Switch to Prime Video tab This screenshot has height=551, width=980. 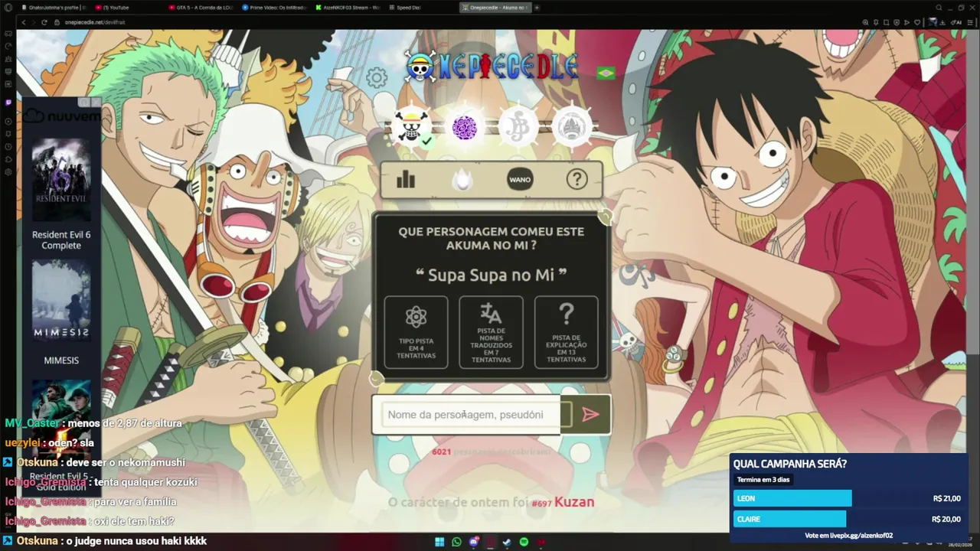point(276,8)
